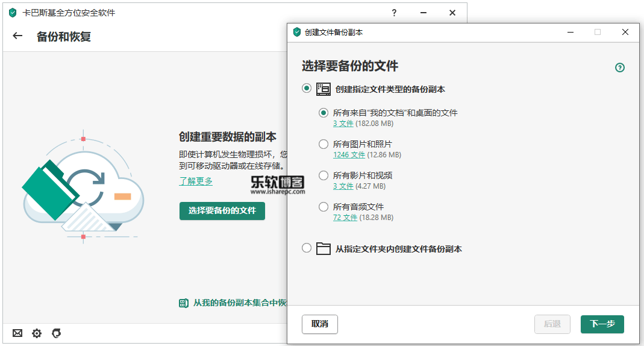The image size is (644, 346).
Task: Click the question mark in main title bar
Action: click(394, 13)
